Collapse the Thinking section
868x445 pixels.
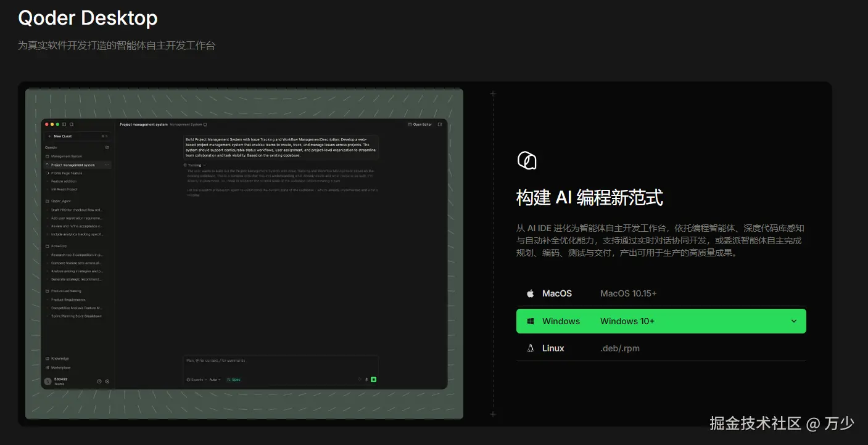point(196,165)
